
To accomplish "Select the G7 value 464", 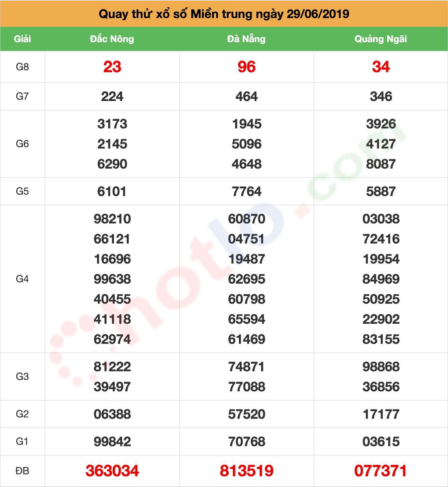I will click(247, 97).
